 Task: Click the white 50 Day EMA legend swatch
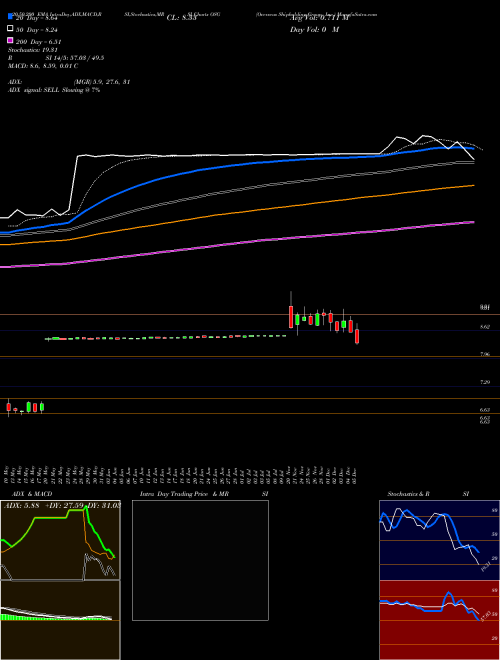pos(11,29)
